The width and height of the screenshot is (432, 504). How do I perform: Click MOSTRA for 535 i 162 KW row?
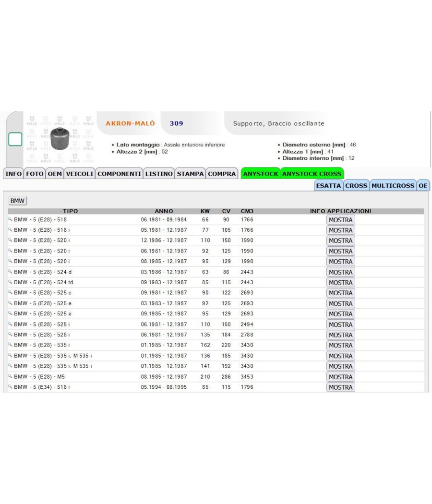(x=341, y=345)
